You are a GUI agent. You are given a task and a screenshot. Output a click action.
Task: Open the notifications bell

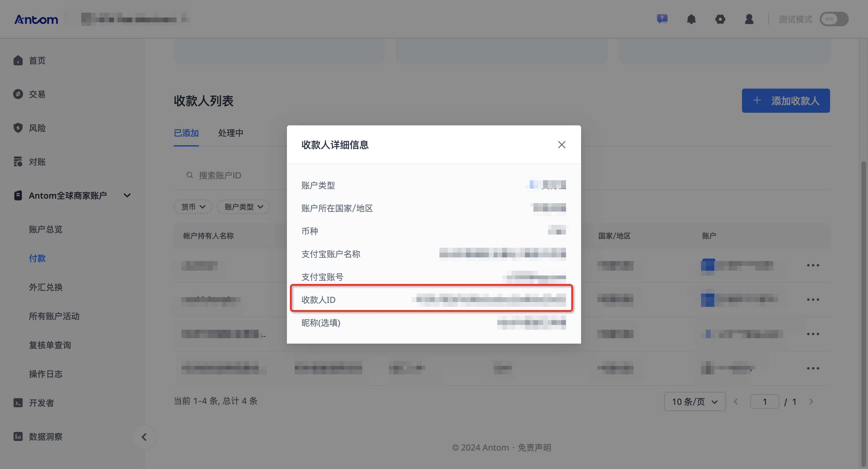[691, 19]
